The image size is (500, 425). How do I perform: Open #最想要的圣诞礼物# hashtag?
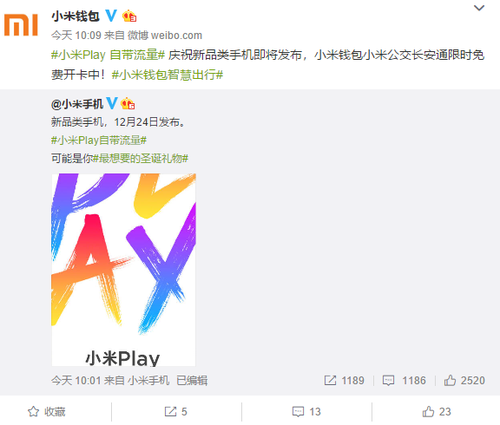pos(140,158)
